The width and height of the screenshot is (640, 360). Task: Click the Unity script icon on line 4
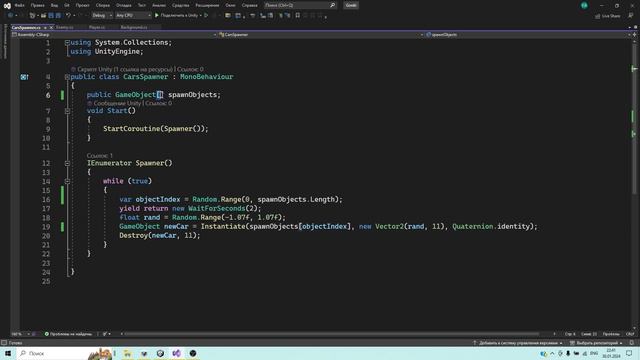tap(24, 77)
